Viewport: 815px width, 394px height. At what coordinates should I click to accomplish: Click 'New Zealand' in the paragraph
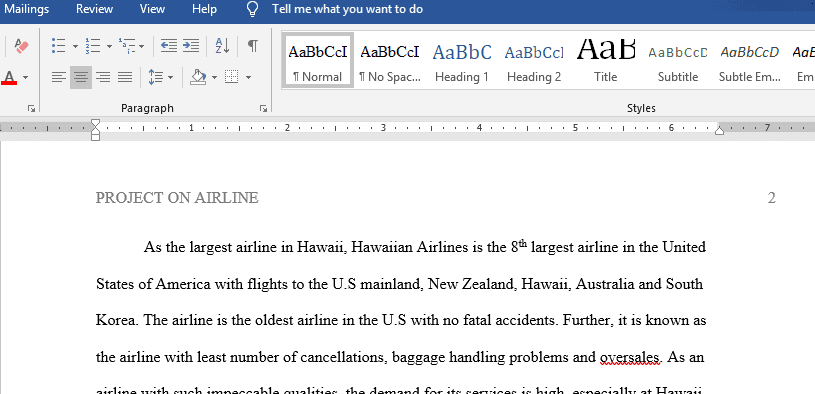(x=471, y=284)
